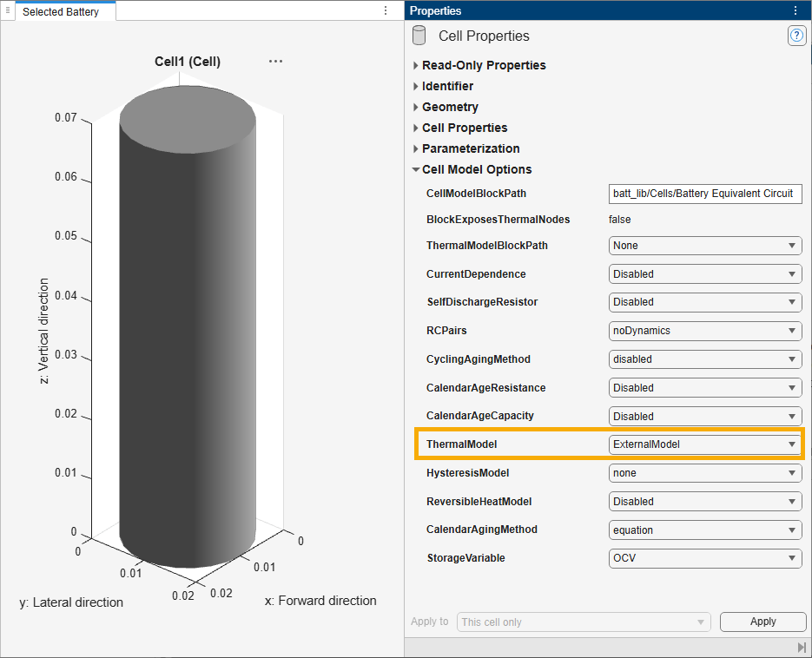
Task: Edit the CellModelBlockPath field
Action: 705,194
